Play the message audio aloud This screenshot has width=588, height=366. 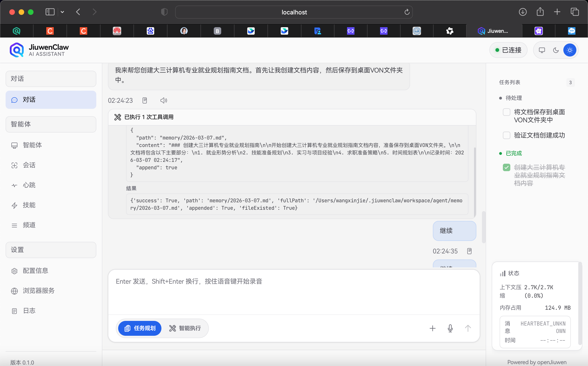point(164,100)
